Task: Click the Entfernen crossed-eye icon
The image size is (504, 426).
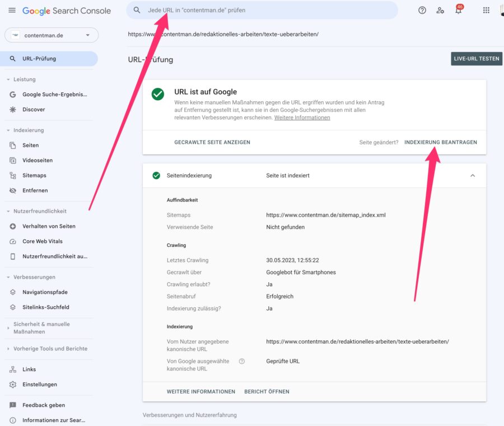Action: click(x=12, y=190)
